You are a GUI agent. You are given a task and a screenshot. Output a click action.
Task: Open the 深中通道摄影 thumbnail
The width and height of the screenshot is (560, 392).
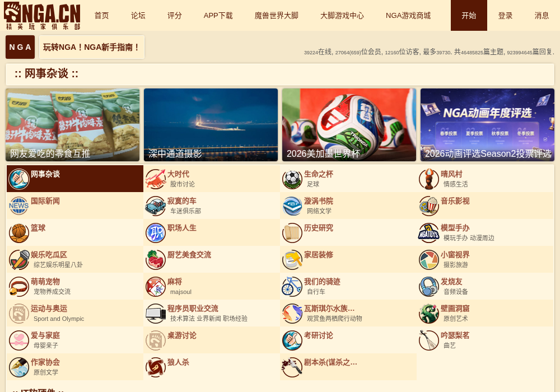coord(211,125)
